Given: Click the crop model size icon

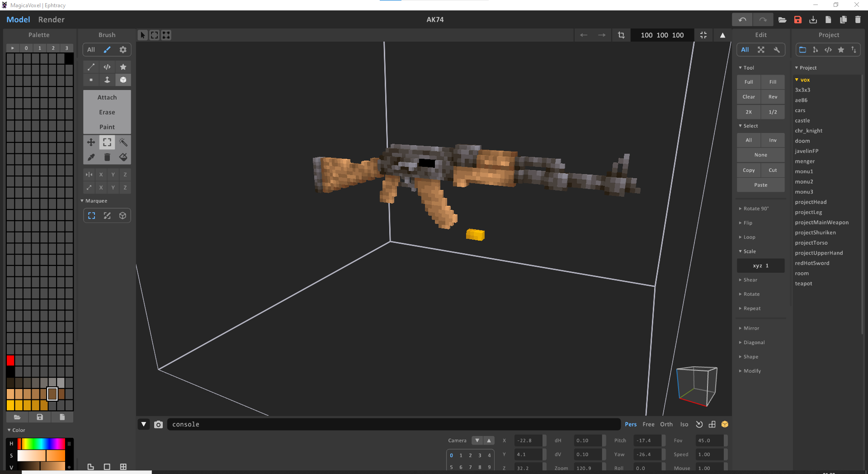Looking at the screenshot, I should tap(621, 35).
